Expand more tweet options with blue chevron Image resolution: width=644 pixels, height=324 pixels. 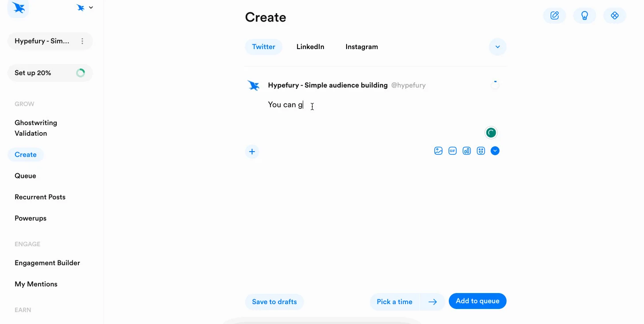tap(495, 151)
